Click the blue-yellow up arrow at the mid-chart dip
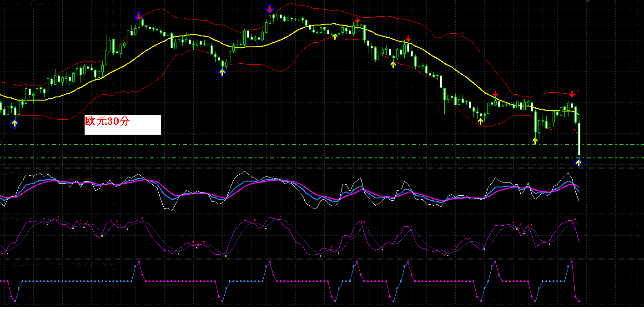The height and width of the screenshot is (309, 644). coord(222,72)
